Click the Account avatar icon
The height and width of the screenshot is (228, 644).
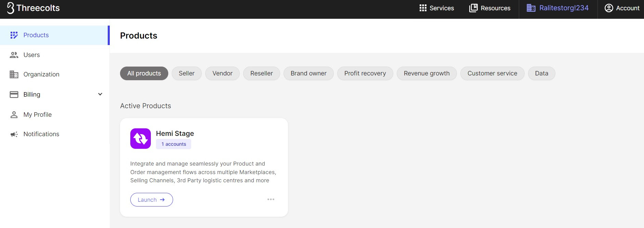pos(609,8)
